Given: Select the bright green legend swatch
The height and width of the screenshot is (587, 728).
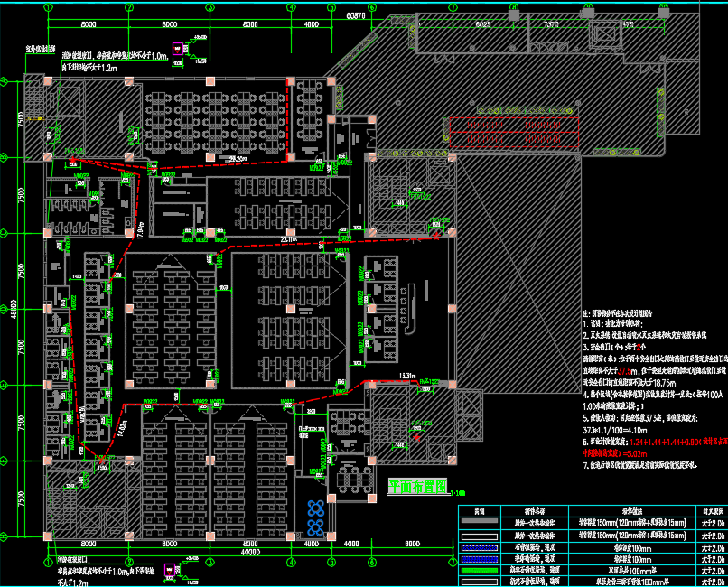Looking at the screenshot, I should (480, 571).
